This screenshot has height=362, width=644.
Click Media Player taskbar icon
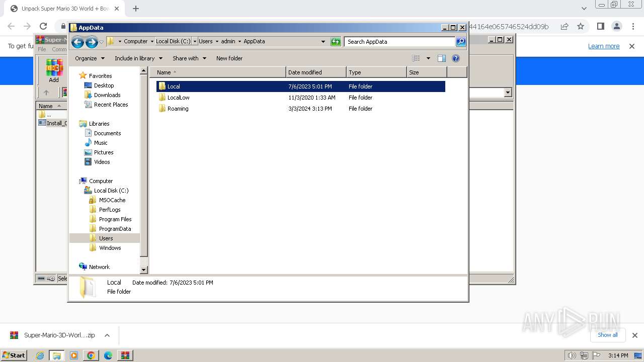74,355
